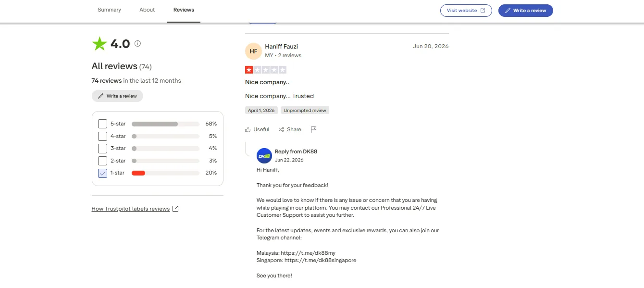Click the Singapore Telegram URL text
The height and width of the screenshot is (288, 644).
point(321,261)
